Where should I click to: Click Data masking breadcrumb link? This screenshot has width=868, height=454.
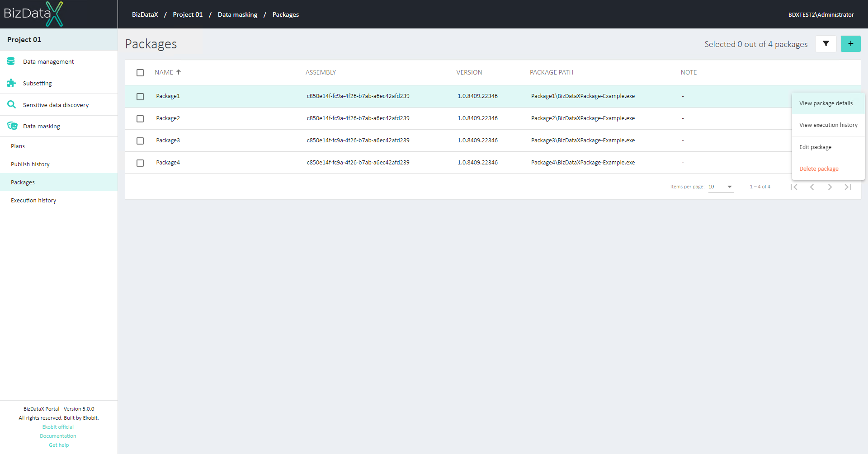237,14
